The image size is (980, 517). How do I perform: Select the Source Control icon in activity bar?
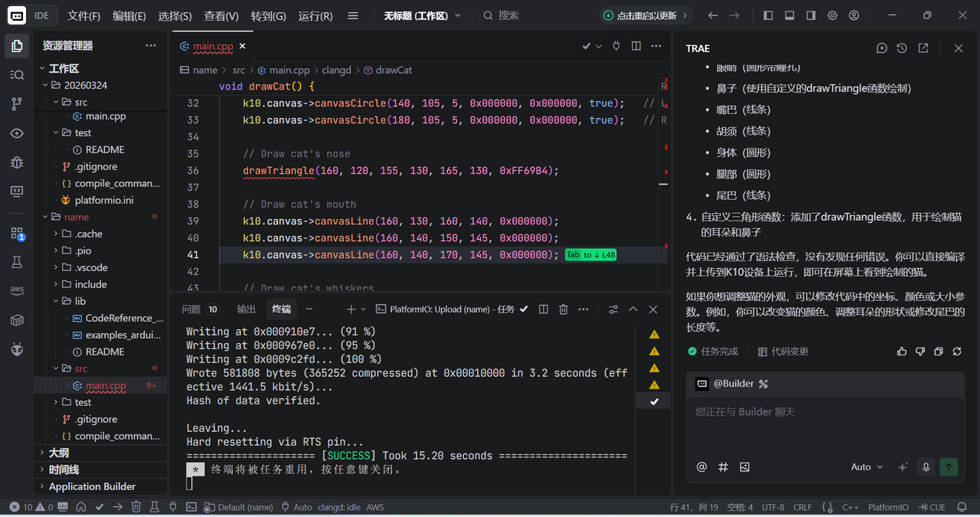pyautogui.click(x=16, y=103)
